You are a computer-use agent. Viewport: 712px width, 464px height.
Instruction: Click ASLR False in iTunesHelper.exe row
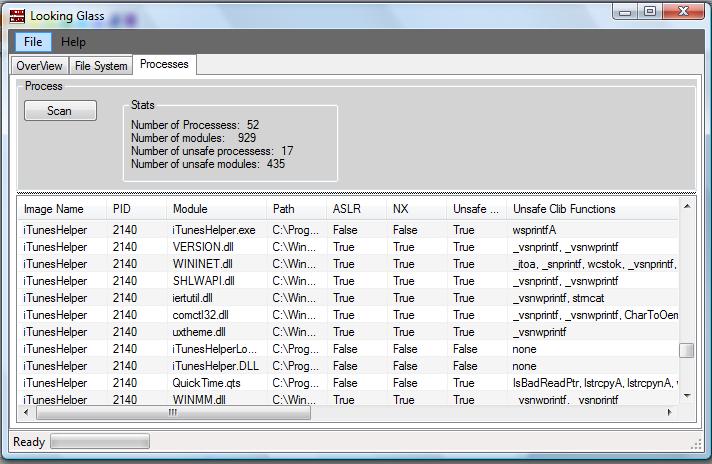click(345, 230)
